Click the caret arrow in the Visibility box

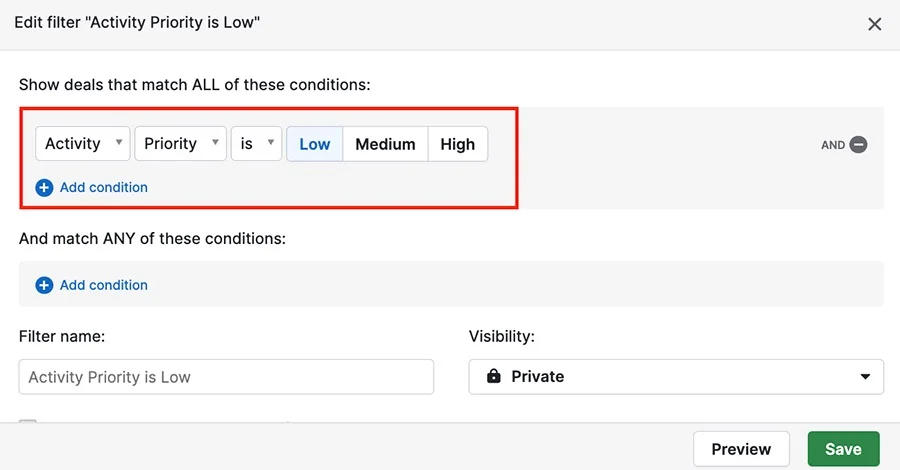[x=865, y=377]
